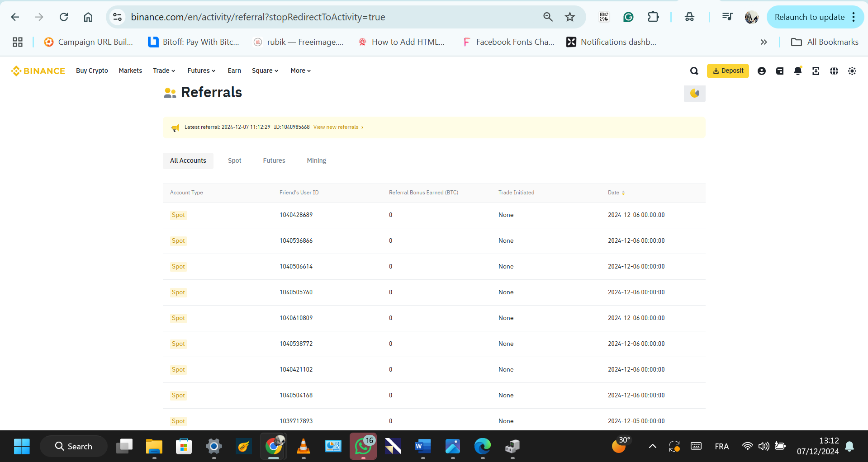This screenshot has height=462, width=868.
Task: Reload the page
Action: click(x=64, y=17)
